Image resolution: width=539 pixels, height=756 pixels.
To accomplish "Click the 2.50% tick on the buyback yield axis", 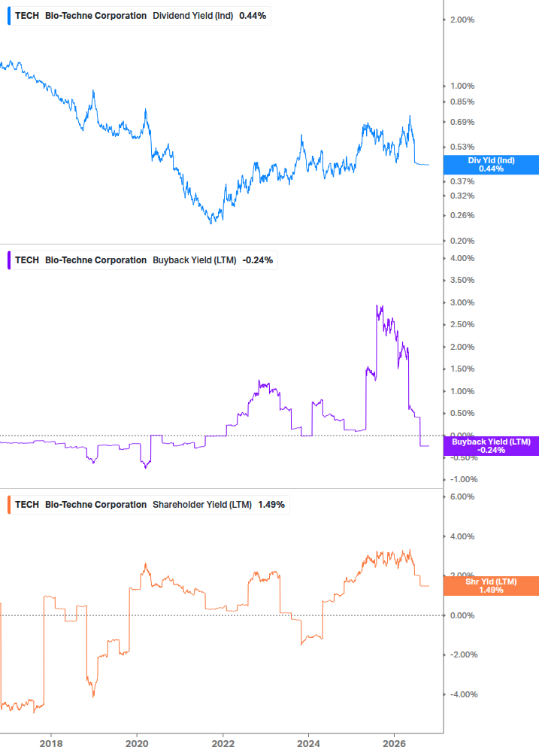I will (462, 324).
